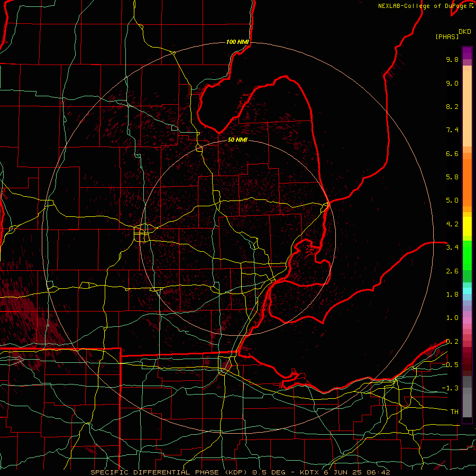Select the 5.8 scale value
The image size is (476, 476).
[452, 177]
